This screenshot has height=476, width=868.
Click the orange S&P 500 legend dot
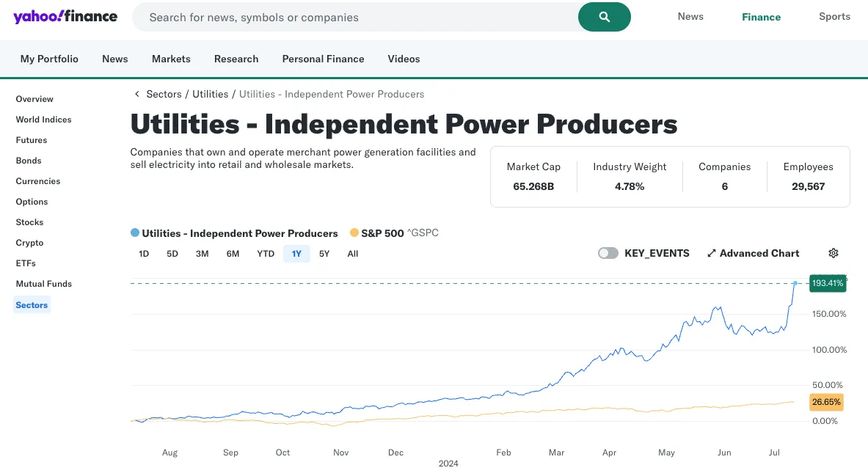pos(354,233)
